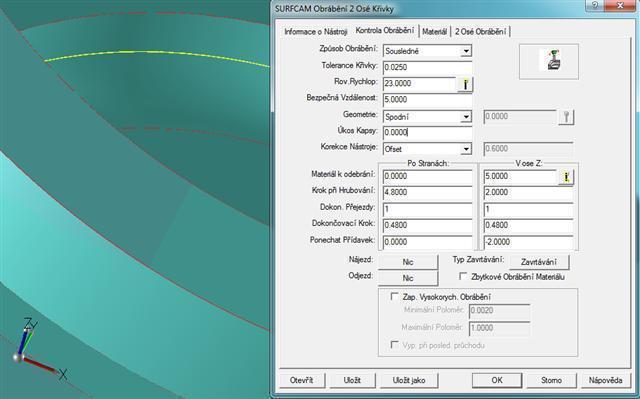Viewport: 640px width, 399px height.
Task: Click the disabled pick icon beside Geometrie value
Action: (566, 117)
